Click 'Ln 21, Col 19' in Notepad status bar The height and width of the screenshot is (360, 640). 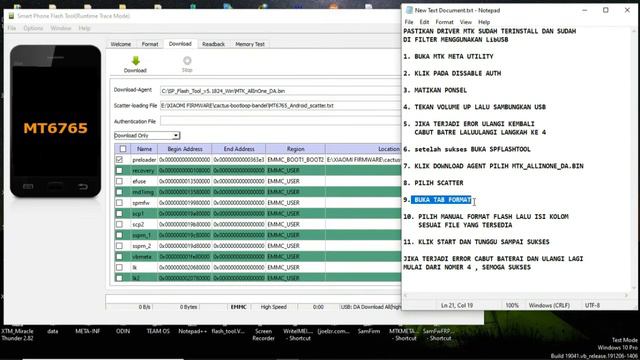(x=457, y=305)
